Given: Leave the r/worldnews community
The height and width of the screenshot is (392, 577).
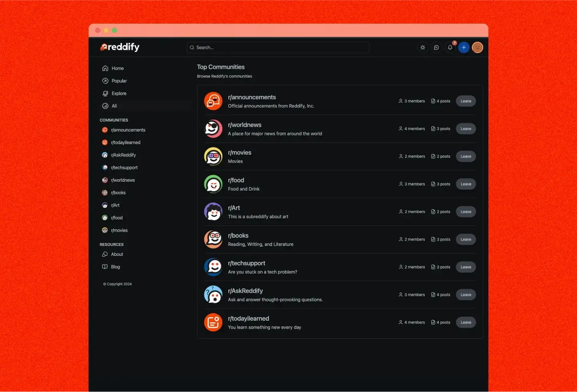Looking at the screenshot, I should coord(466,129).
